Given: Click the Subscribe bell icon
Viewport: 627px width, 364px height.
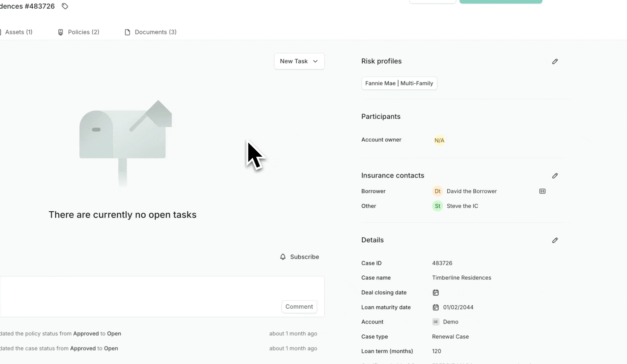Looking at the screenshot, I should pos(283,257).
